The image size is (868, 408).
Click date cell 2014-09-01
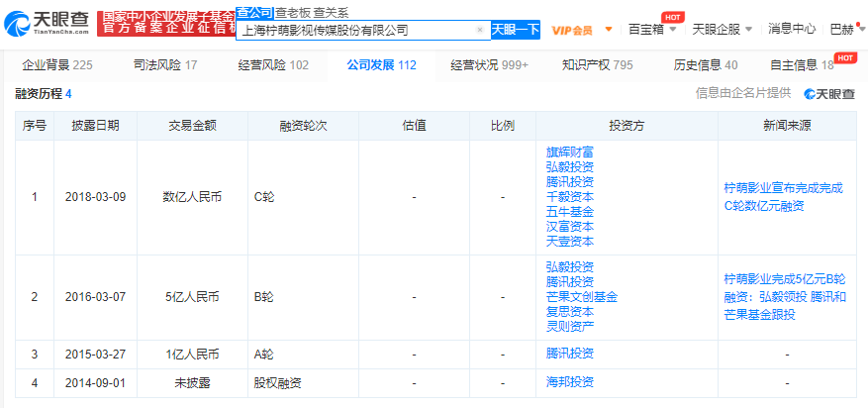[x=95, y=382]
